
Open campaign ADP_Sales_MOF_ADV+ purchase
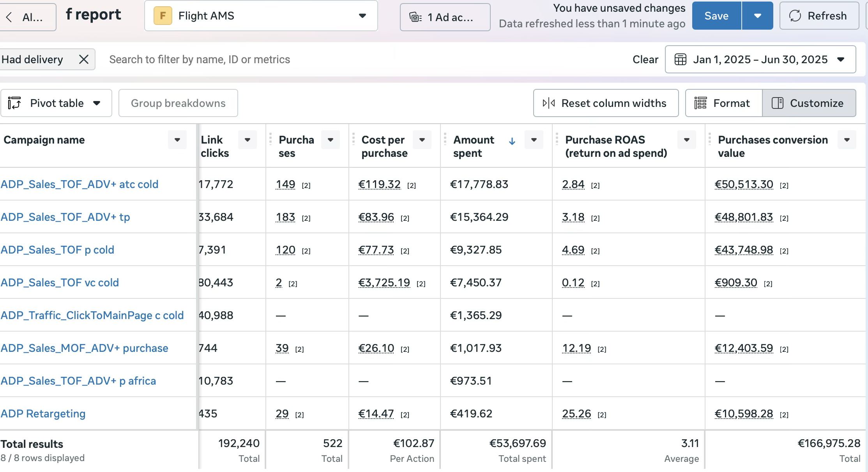point(84,348)
